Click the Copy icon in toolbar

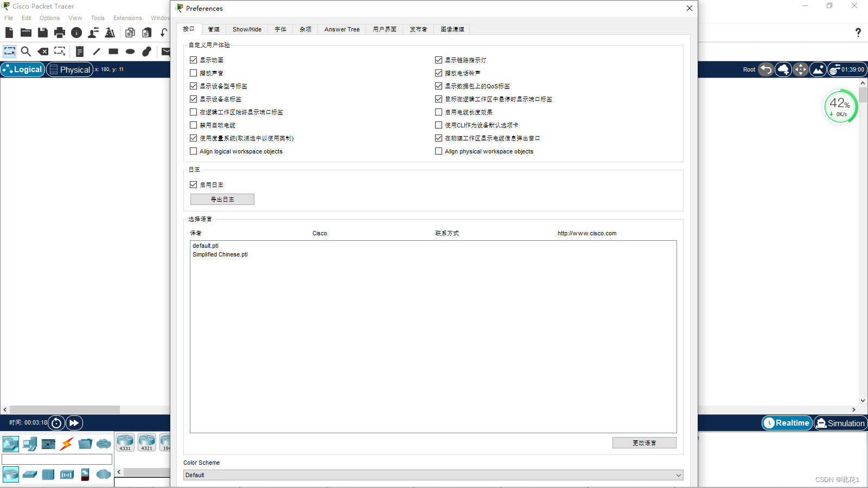click(x=130, y=33)
